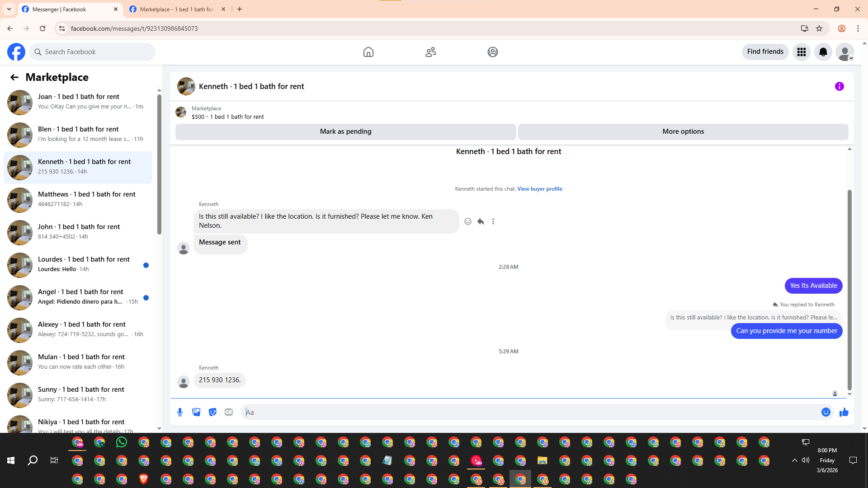
Task: Open Lourdes unread conversation
Action: coord(84,264)
